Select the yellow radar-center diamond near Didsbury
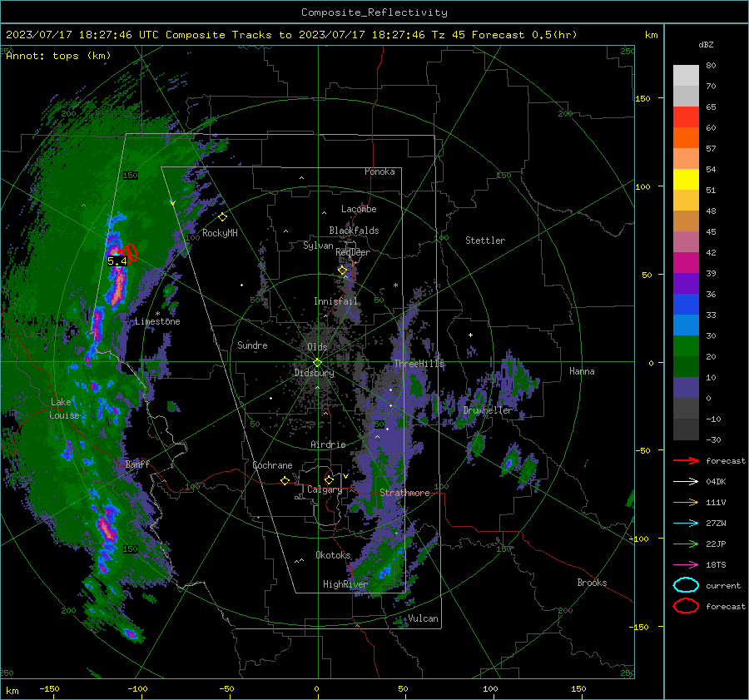 point(317,363)
